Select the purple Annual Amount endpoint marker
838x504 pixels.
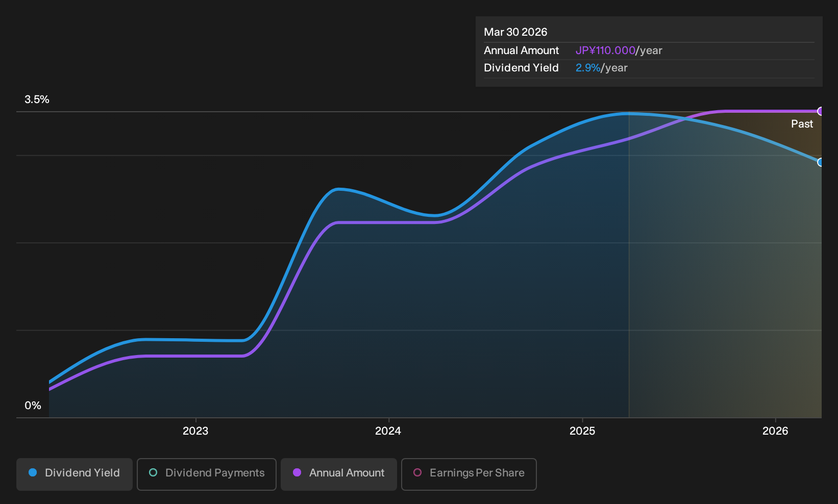click(x=821, y=111)
